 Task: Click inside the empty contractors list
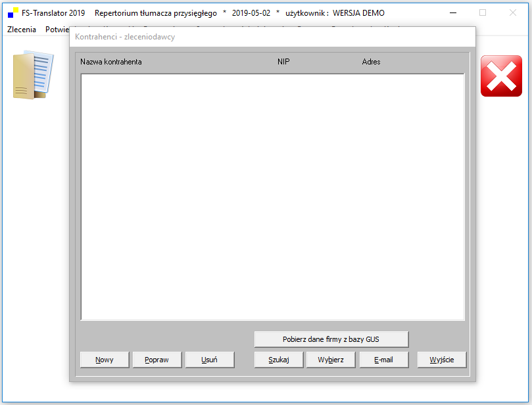pos(272,197)
